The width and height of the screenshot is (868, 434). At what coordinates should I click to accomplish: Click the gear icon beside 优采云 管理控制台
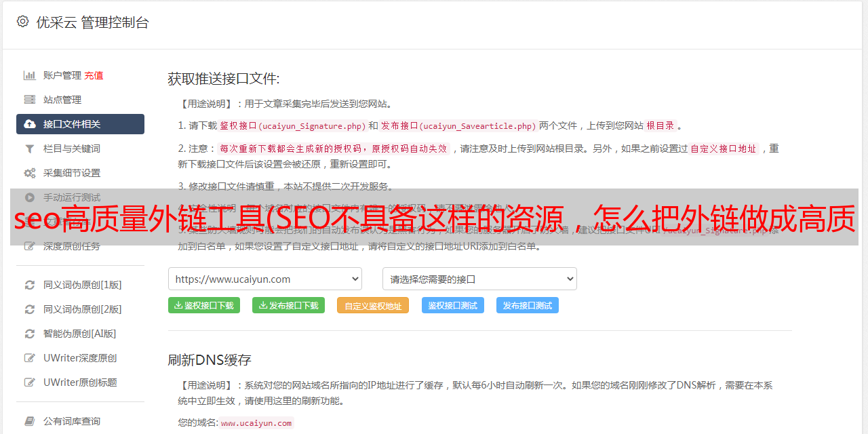click(22, 22)
